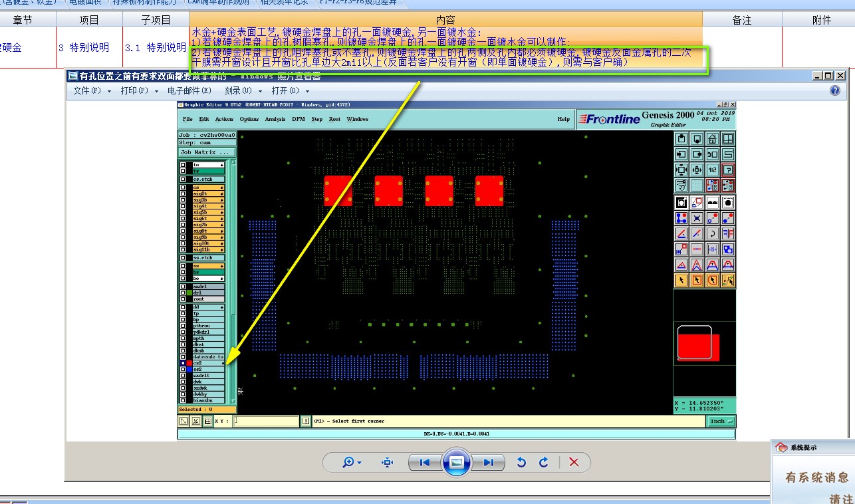The width and height of the screenshot is (855, 504).
Task: Open the 打印(P) menu dropdown
Action: pyautogui.click(x=140, y=90)
